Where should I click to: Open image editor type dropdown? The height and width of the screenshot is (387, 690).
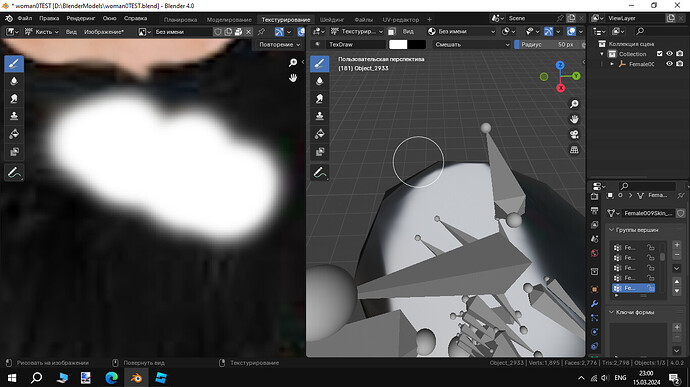pyautogui.click(x=11, y=32)
